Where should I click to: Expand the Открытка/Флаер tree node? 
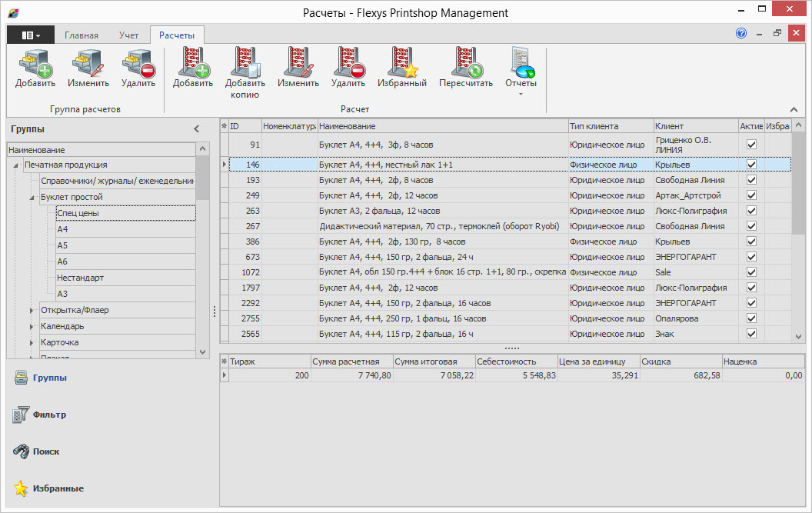pyautogui.click(x=32, y=311)
